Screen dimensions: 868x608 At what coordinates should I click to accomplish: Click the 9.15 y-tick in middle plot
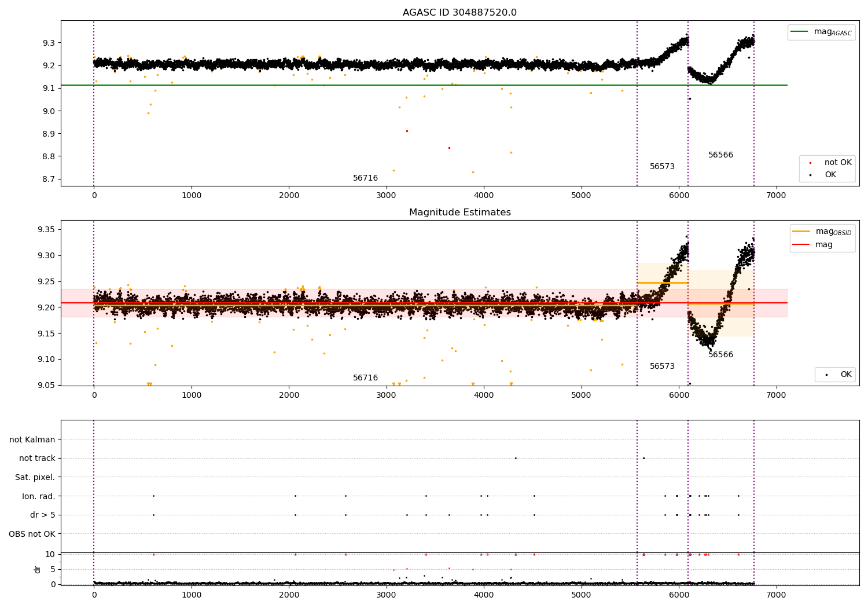coord(46,334)
